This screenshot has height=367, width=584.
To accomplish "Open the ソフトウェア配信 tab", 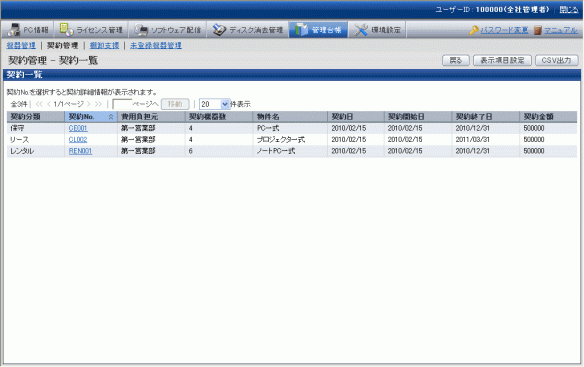I will click(168, 30).
